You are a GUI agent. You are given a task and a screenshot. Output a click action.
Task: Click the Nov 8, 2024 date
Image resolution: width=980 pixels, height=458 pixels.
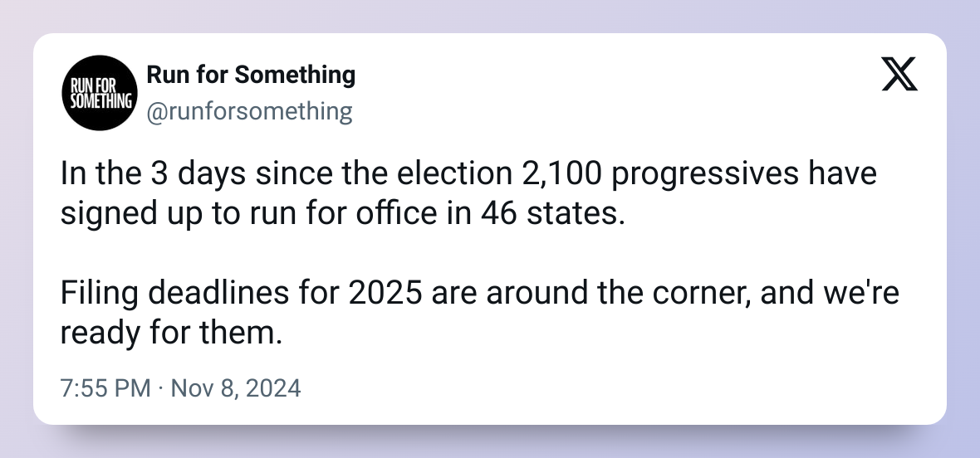coord(235,387)
